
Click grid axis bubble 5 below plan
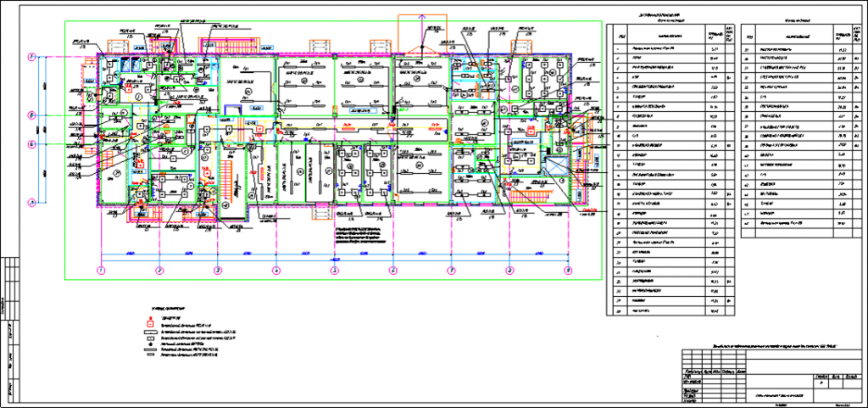334,270
